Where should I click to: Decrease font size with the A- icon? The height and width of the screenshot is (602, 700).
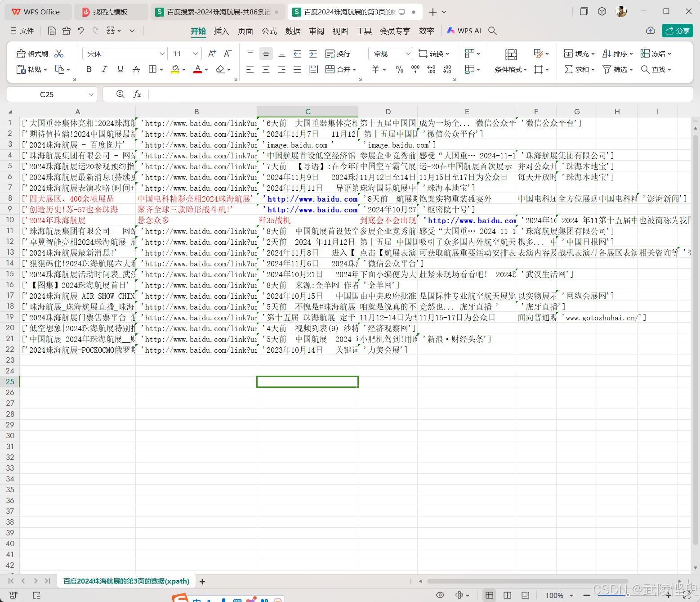227,54
